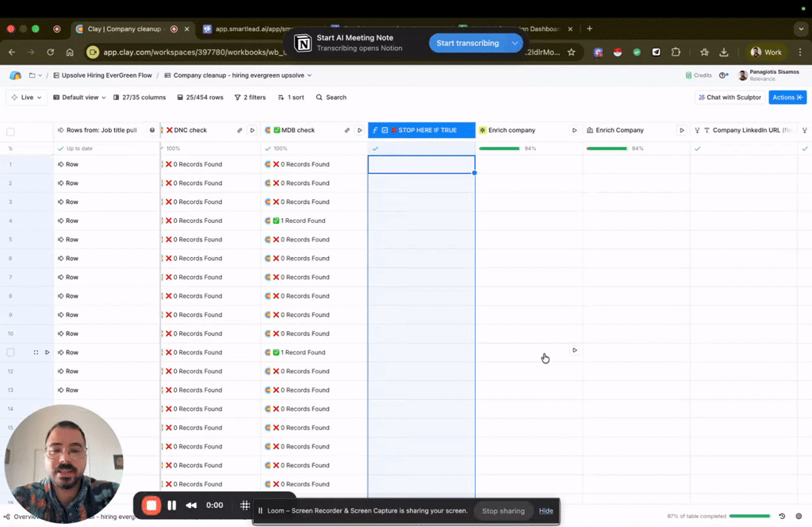The width and height of the screenshot is (812, 527).
Task: Check the row 11 checkbox
Action: (x=10, y=352)
